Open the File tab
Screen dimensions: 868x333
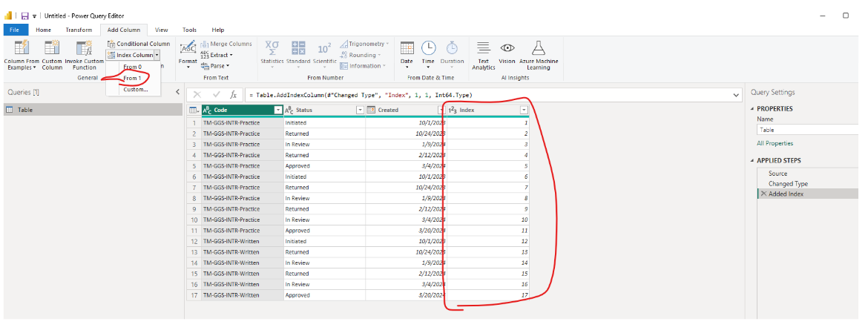[15, 30]
